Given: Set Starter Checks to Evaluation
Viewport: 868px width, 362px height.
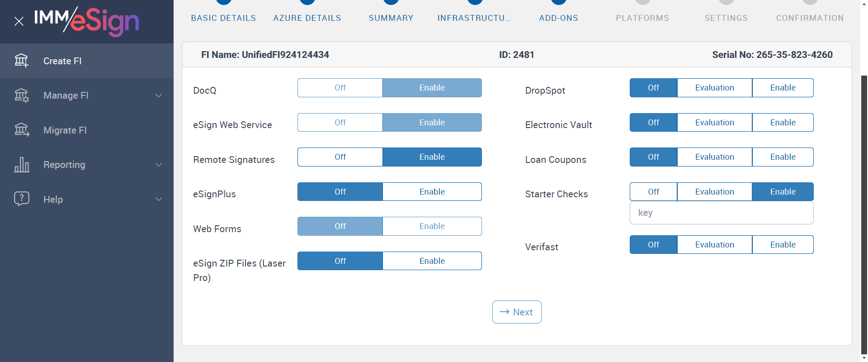Looking at the screenshot, I should coord(715,192).
